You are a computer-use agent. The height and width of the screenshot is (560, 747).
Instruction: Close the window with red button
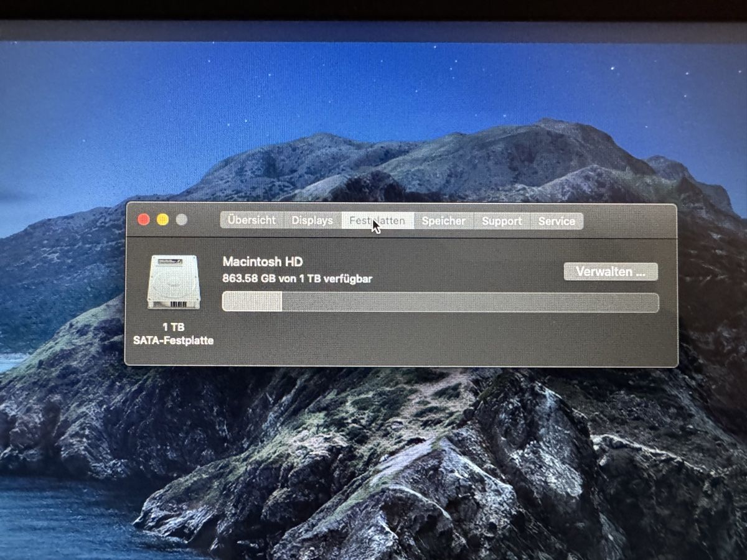144,220
